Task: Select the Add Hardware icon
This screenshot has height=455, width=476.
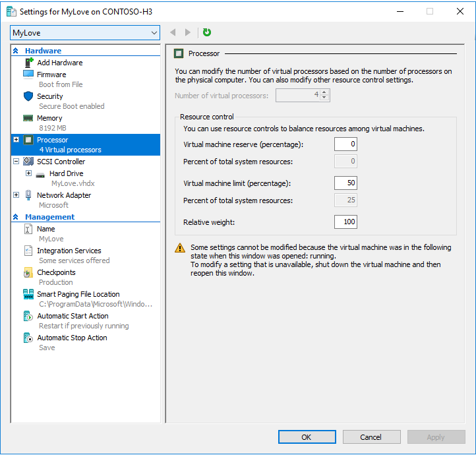Action: coord(28,63)
